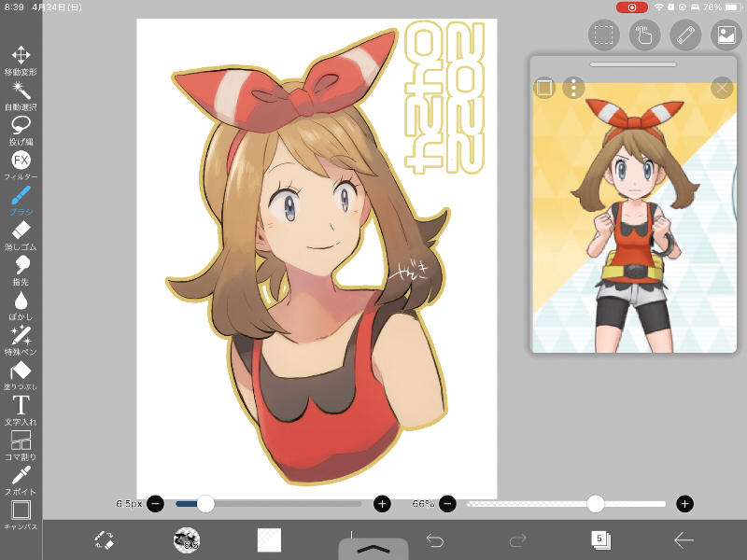Select the Eraser (消しゴム) tool

[x=21, y=236]
